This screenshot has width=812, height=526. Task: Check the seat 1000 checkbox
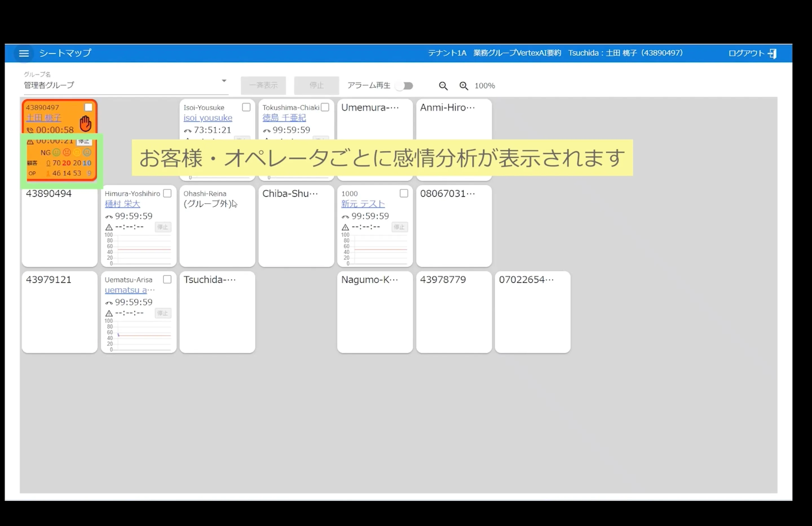click(x=404, y=193)
